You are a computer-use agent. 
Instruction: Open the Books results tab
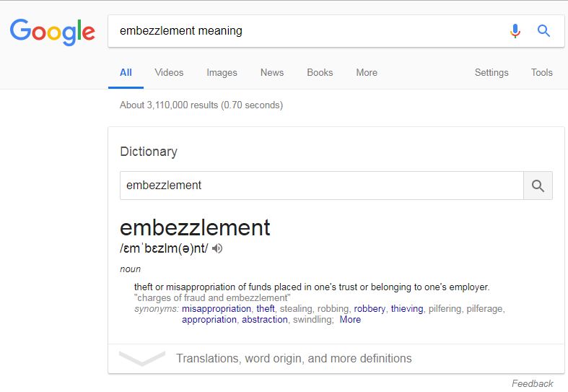[x=320, y=72]
